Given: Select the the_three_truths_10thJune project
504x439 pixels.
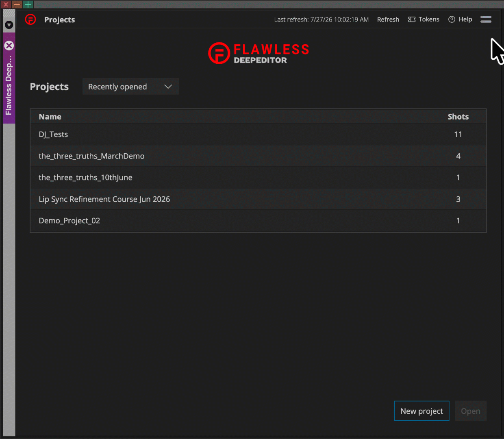Looking at the screenshot, I should 258,177.
